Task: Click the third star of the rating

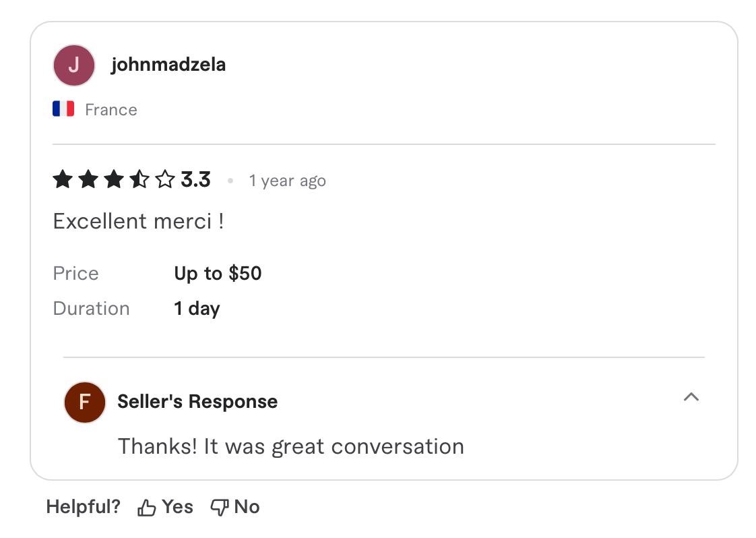Action: [114, 179]
